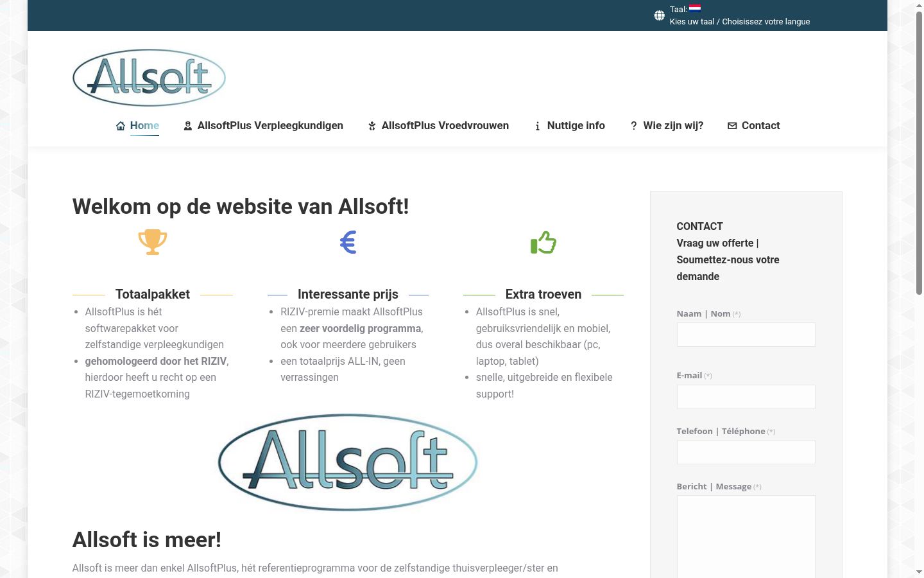The width and height of the screenshot is (924, 578).
Task: Click the Dutch flag icon
Action: click(x=695, y=8)
